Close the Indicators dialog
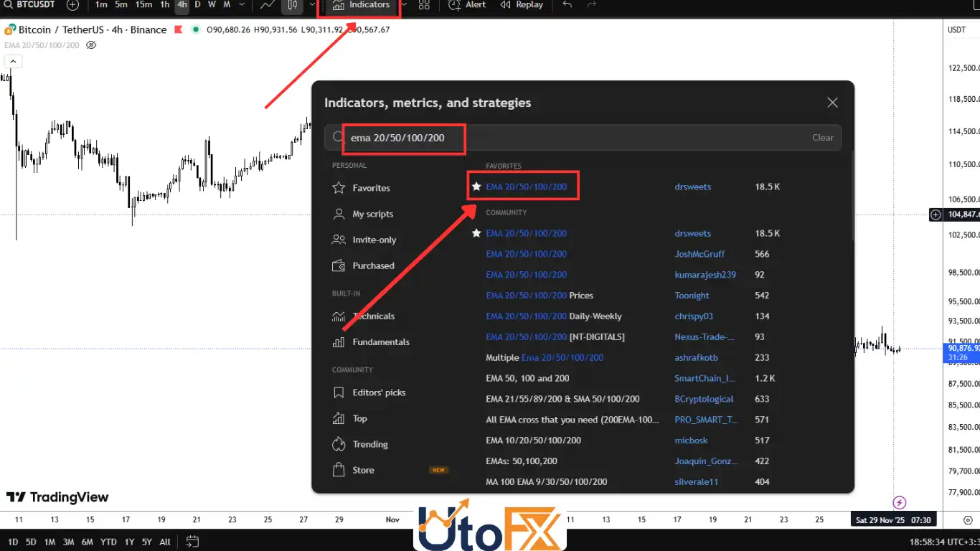This screenshot has width=980, height=551. (832, 103)
